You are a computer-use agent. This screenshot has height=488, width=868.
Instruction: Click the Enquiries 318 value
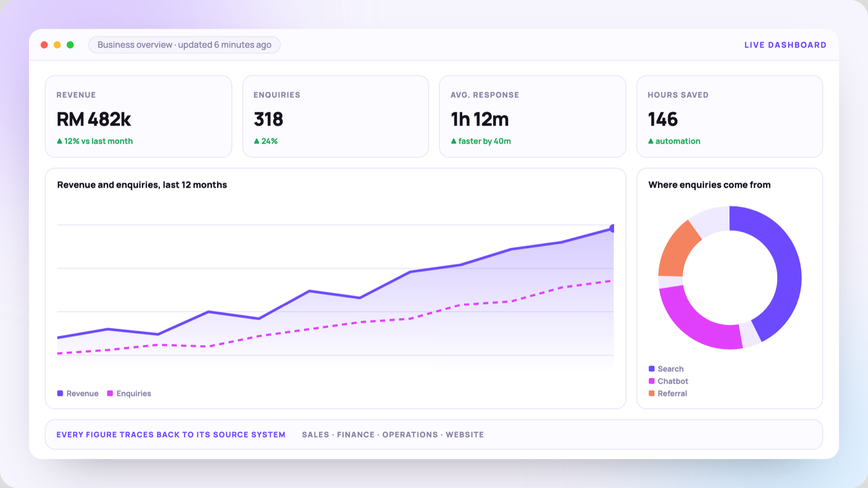click(x=269, y=119)
